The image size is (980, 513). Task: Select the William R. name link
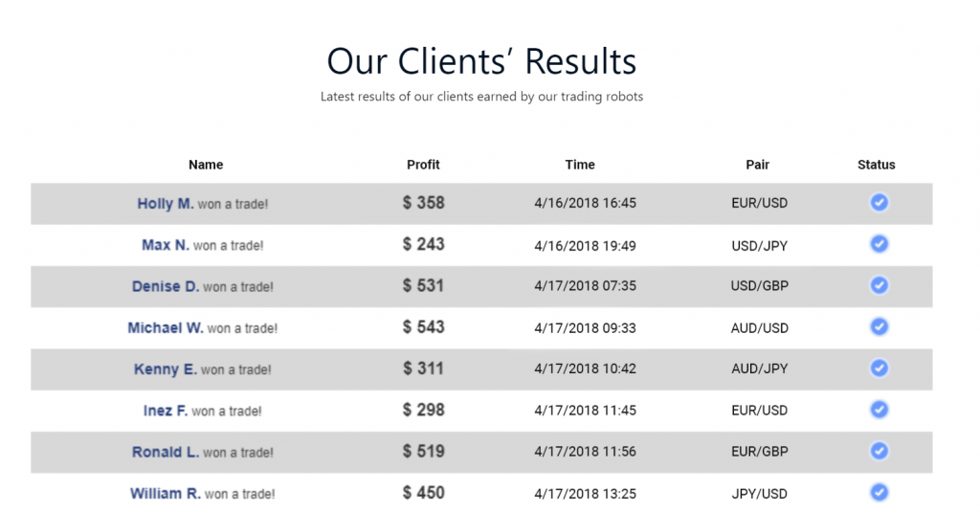point(166,494)
